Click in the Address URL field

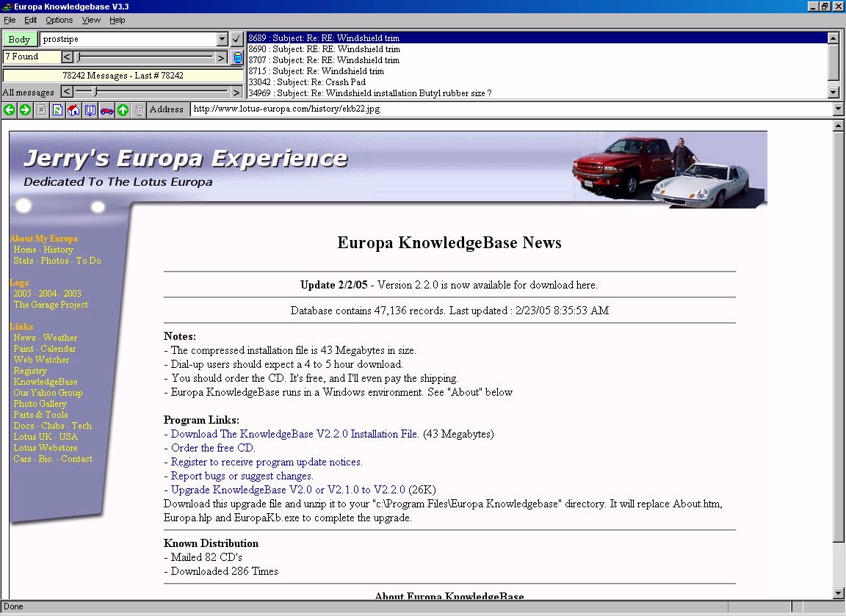tap(507, 109)
